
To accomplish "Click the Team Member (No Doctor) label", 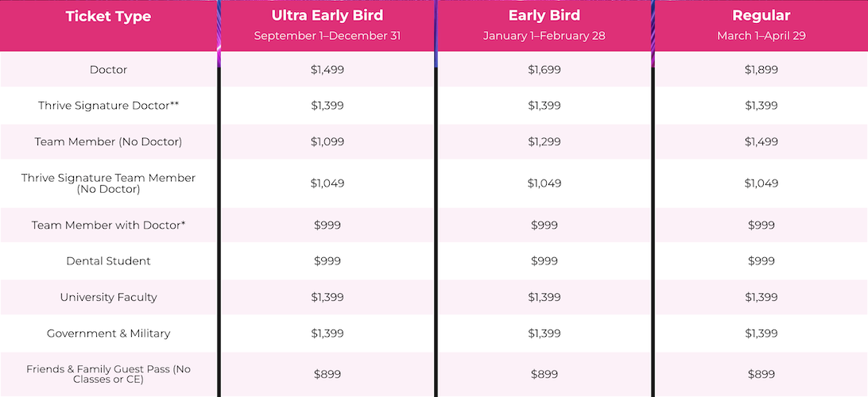I will 108,141.
